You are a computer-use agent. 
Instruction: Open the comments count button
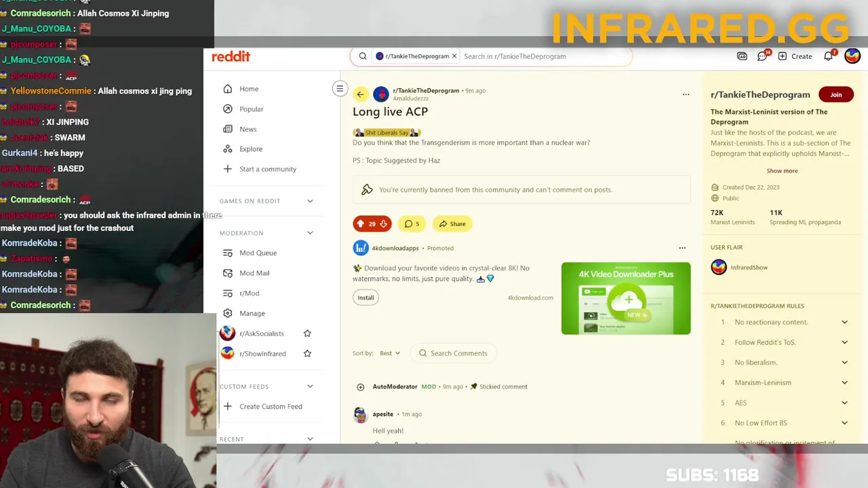click(412, 224)
